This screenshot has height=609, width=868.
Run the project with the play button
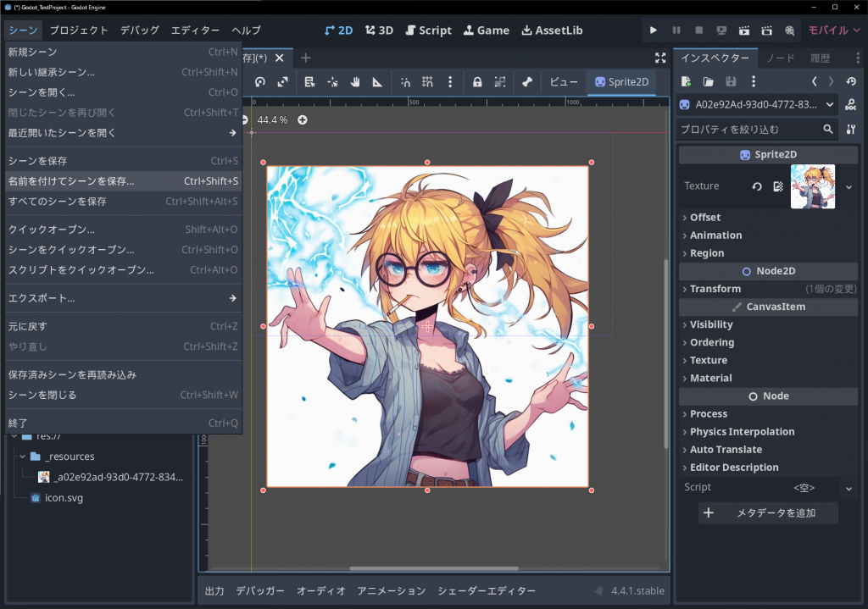653,30
